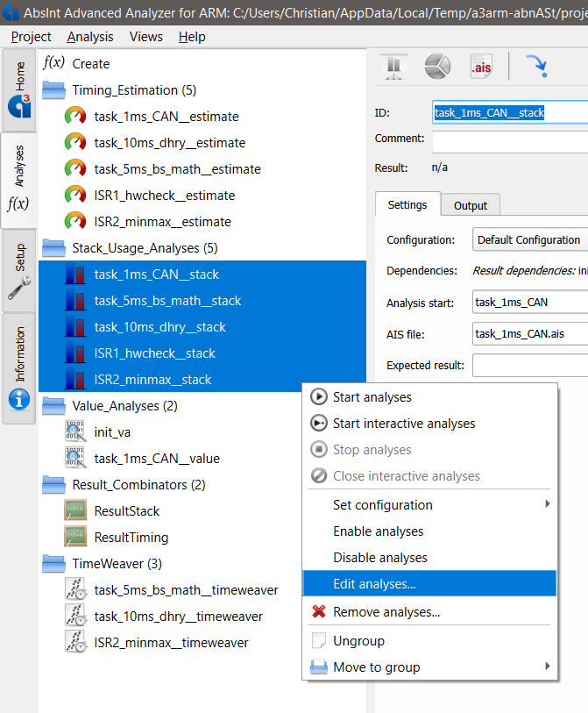Select the init_va analysis label
The image size is (588, 713).
click(112, 432)
